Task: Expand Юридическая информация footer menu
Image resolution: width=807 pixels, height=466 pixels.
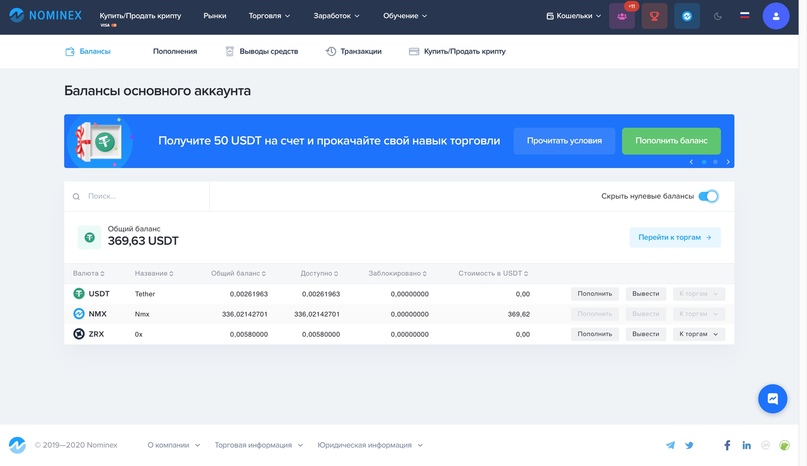Action: (370, 445)
